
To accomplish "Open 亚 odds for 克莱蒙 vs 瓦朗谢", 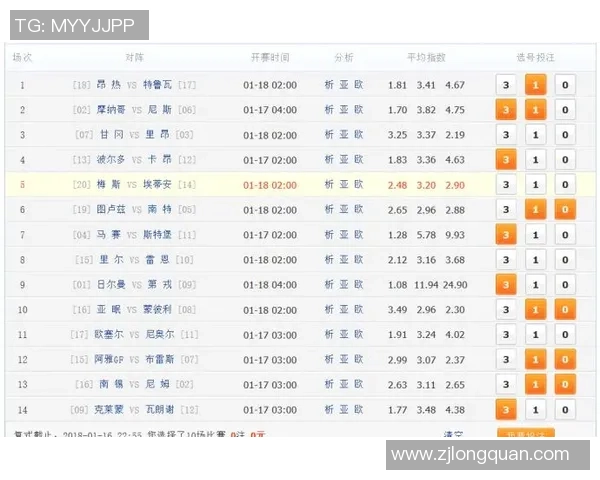I will (344, 410).
